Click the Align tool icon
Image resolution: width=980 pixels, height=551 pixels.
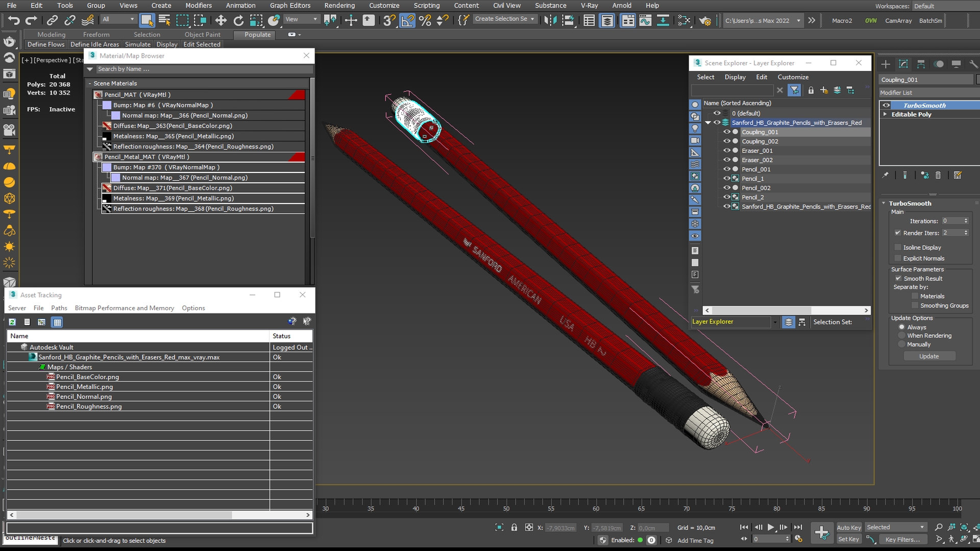tap(568, 20)
